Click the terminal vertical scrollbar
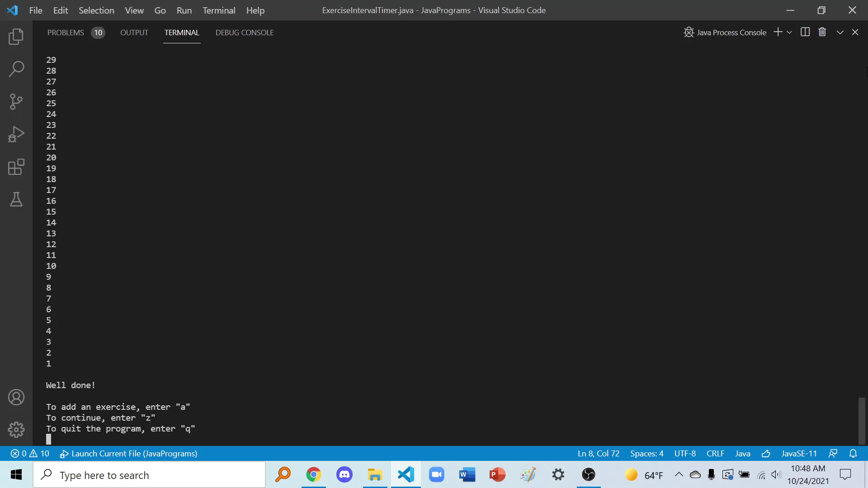Image resolution: width=868 pixels, height=488 pixels. (862, 420)
